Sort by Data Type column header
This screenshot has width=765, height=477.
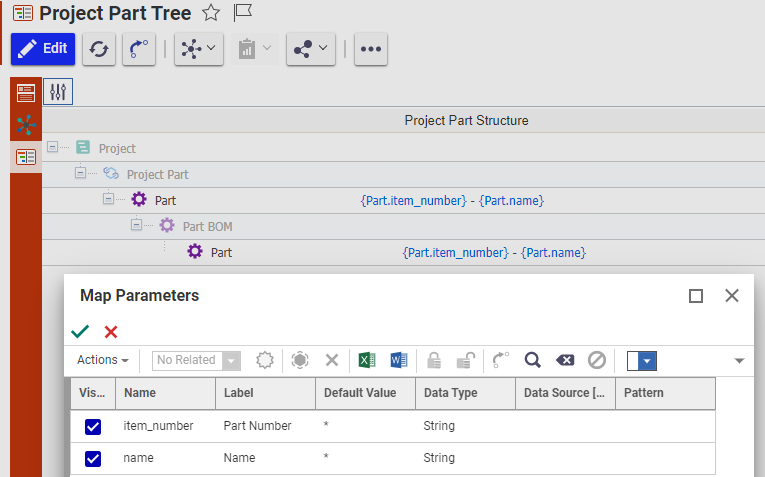[450, 393]
